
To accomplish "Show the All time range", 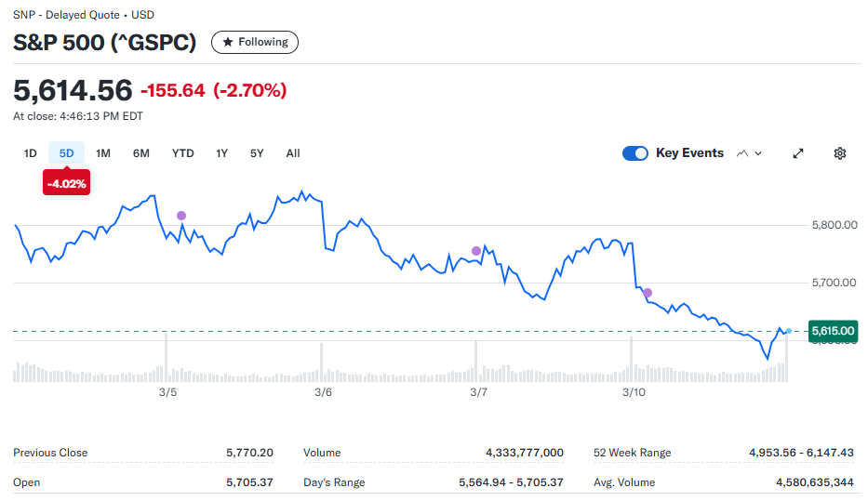I will [x=293, y=153].
